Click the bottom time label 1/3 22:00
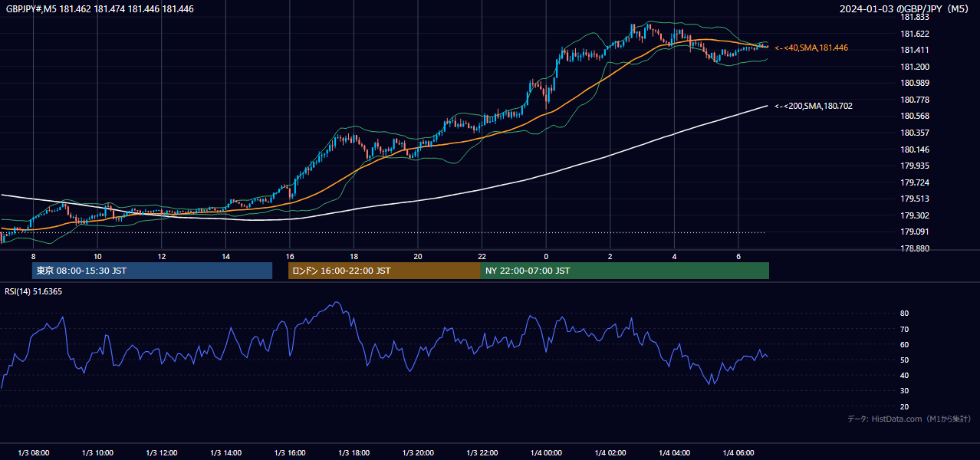This screenshot has height=460, width=980. click(x=482, y=453)
